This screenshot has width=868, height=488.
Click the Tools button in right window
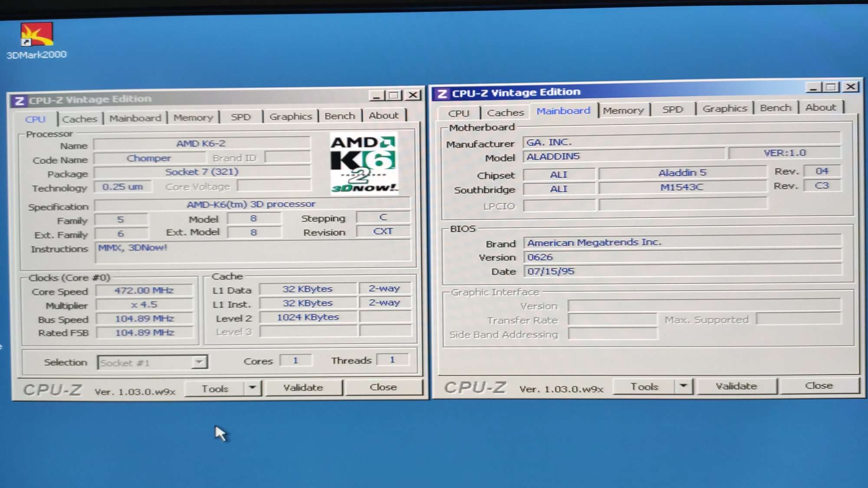[x=644, y=386]
